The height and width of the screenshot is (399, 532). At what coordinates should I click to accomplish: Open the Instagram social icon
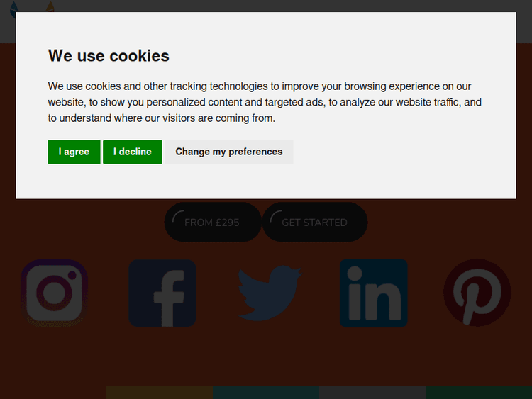coord(55,293)
